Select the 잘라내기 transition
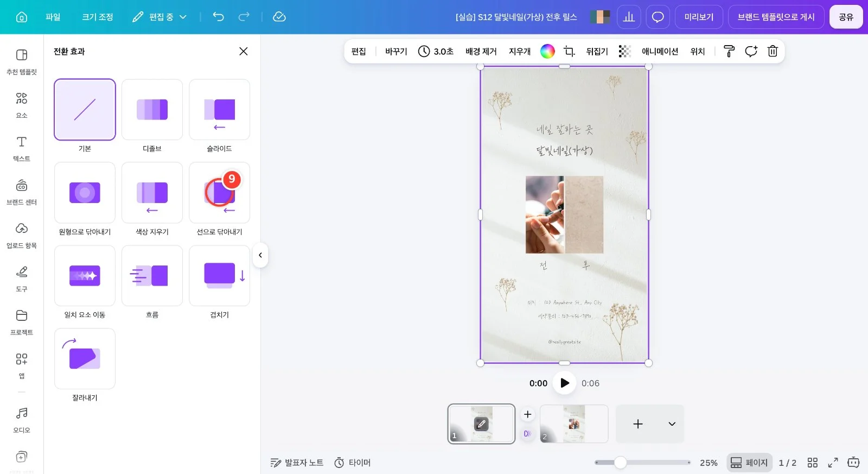868x474 pixels. 85,359
